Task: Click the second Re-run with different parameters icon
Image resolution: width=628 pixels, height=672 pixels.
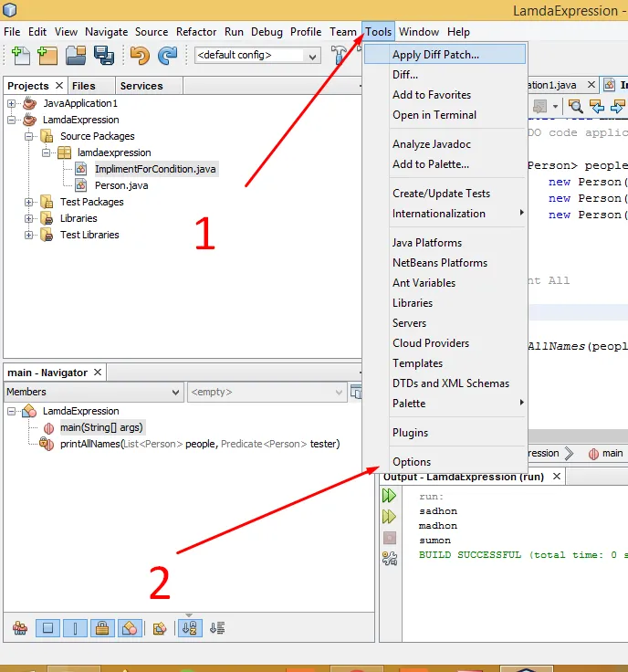Action: (389, 517)
